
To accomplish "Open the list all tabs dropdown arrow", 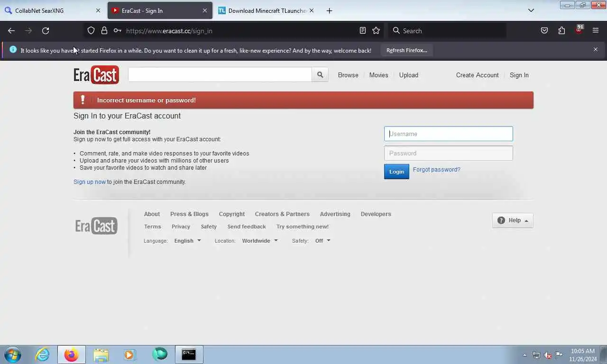I will click(x=531, y=10).
